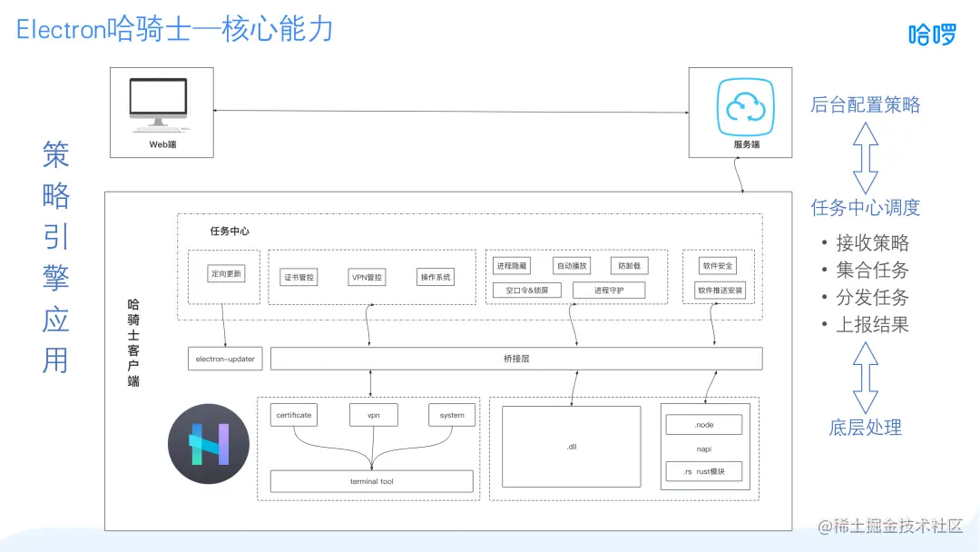Click the vertical 策略引擎应用 text
The image size is (980, 552).
coord(55,257)
